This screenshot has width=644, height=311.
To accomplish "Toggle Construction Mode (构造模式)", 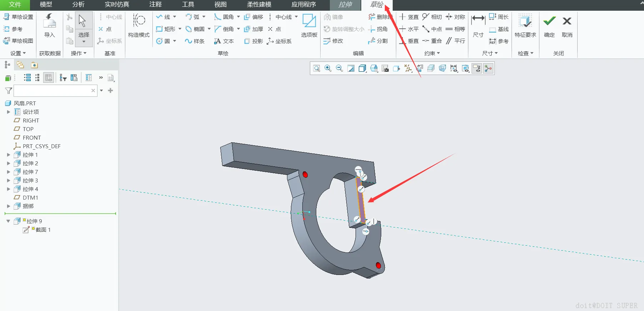I will (x=139, y=25).
